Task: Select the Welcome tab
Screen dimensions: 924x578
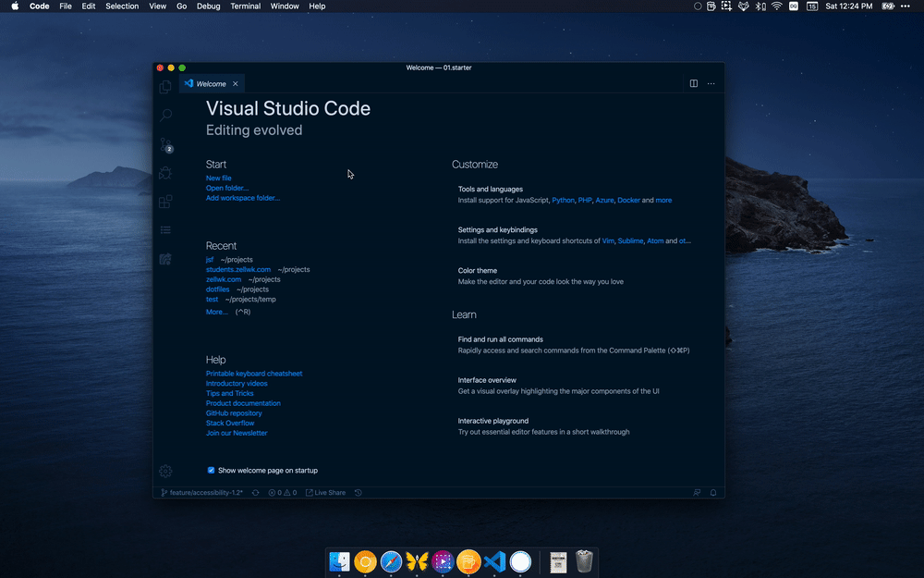Action: 212,83
